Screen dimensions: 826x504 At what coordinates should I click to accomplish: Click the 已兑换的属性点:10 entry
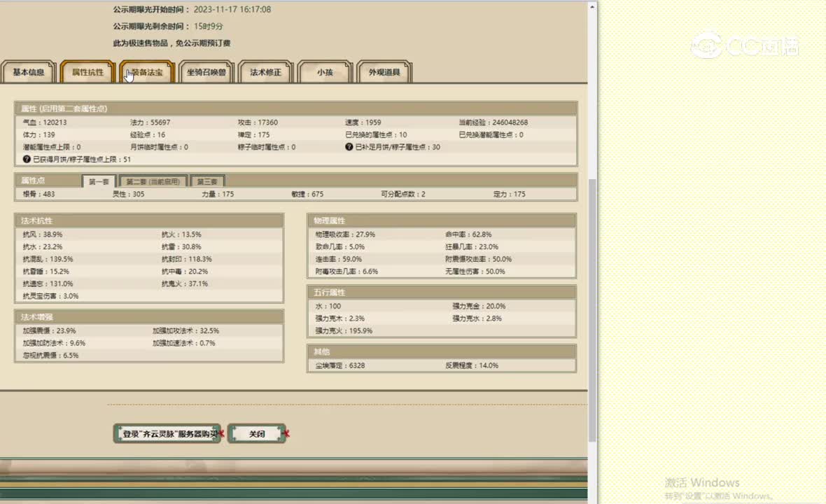pos(376,135)
